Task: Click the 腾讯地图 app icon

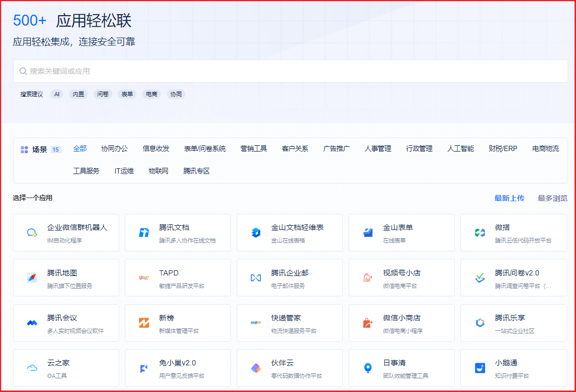Action: click(x=32, y=278)
